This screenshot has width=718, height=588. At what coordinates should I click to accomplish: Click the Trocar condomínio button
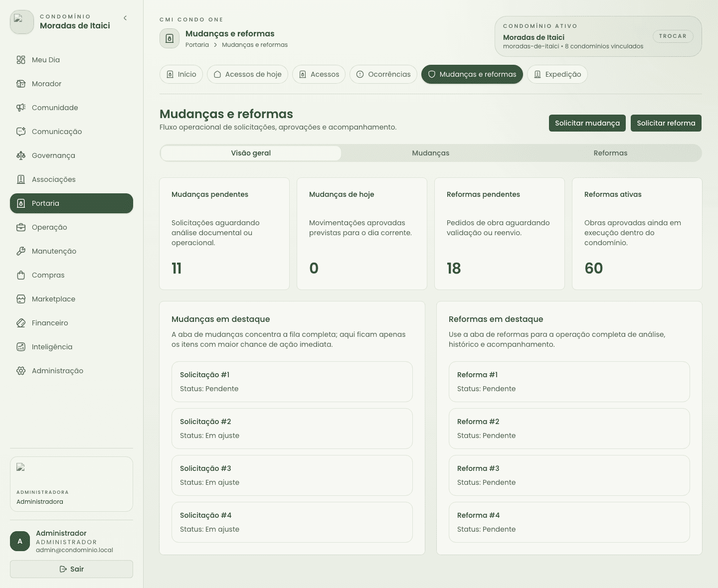pos(673,36)
